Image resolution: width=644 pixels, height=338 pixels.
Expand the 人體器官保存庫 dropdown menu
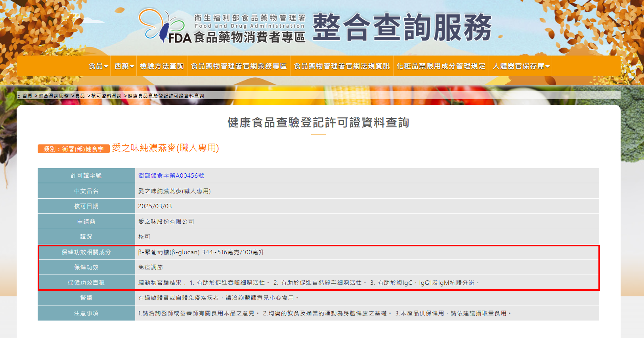coord(521,66)
